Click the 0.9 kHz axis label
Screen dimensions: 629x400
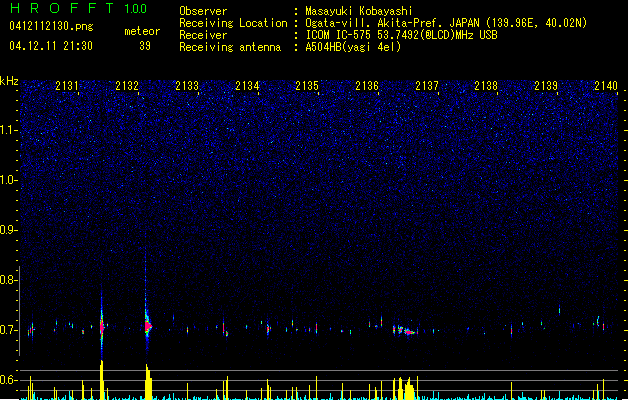8,230
